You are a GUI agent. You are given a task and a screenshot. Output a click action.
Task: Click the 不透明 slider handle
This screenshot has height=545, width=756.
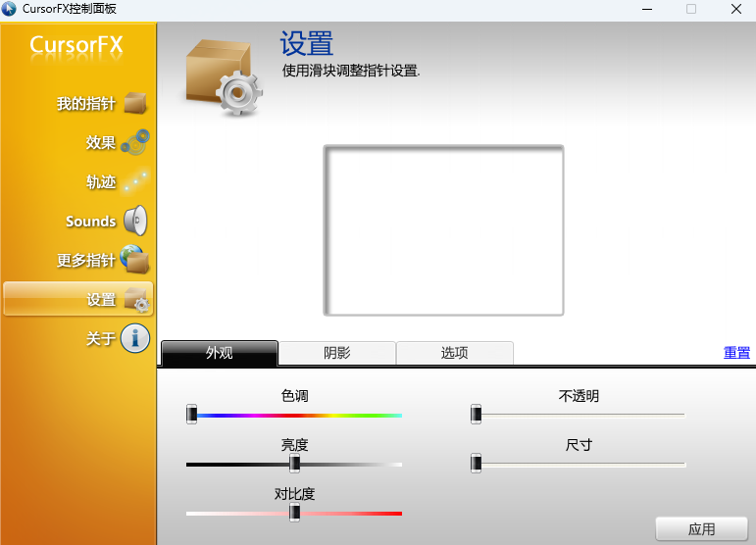click(x=477, y=415)
